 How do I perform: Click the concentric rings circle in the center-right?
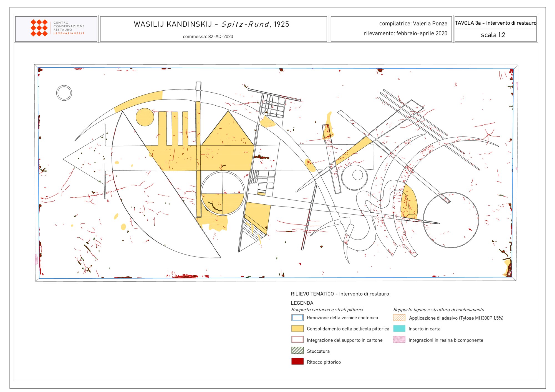pyautogui.click(x=355, y=177)
